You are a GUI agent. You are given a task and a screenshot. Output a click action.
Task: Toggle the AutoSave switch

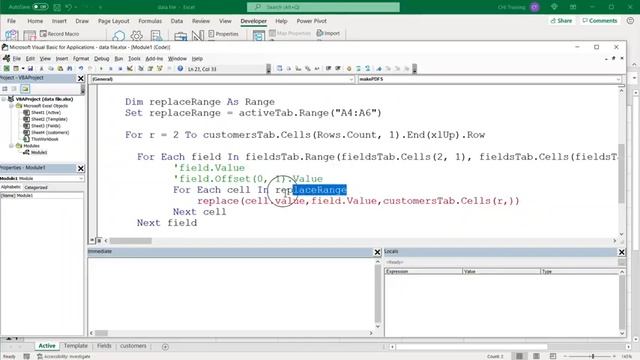40,7
